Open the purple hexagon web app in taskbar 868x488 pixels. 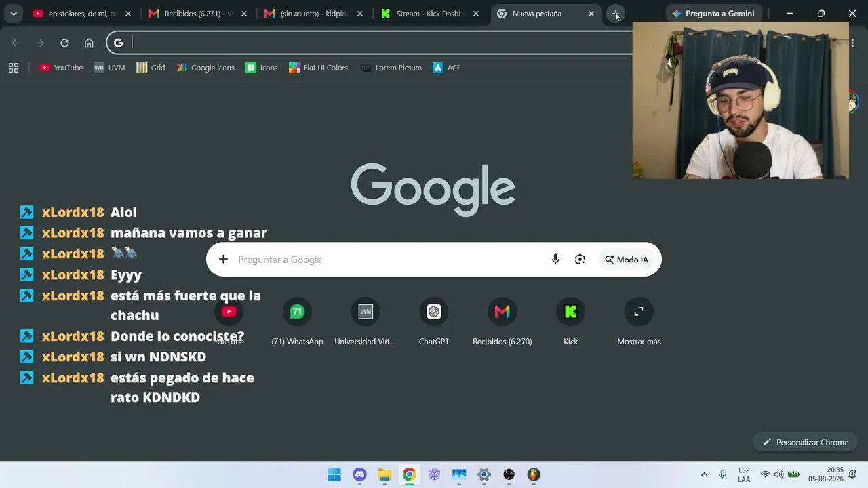(x=434, y=474)
